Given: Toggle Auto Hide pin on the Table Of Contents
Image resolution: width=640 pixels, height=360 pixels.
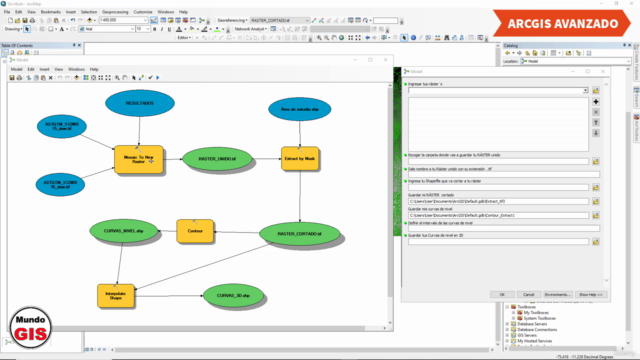Looking at the screenshot, I should [74, 45].
